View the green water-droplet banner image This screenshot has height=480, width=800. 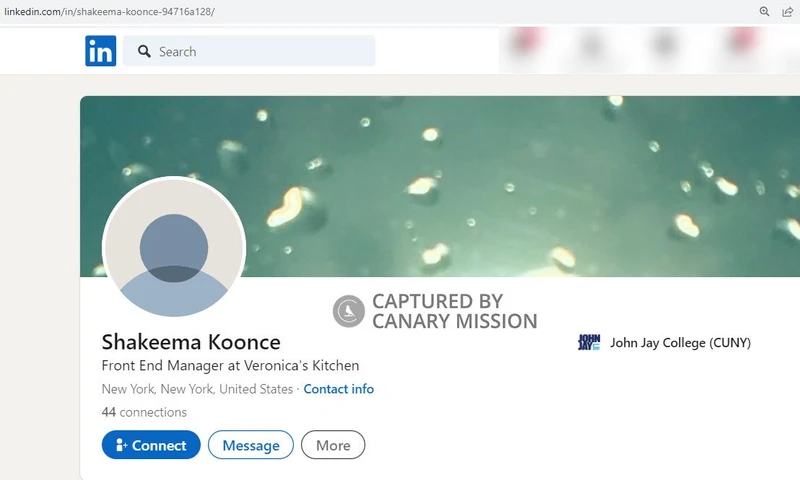[x=440, y=186]
